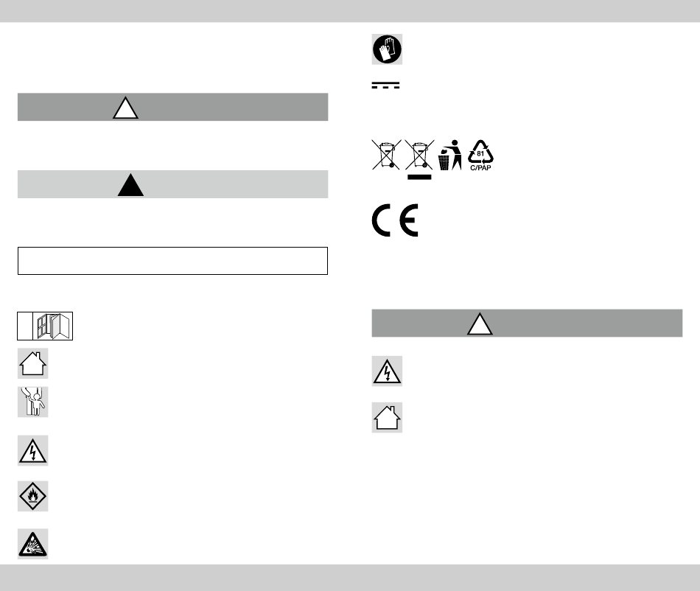The width and height of the screenshot is (700, 591).
Task: Click the small empty square beside booklet icon
Action: tap(25, 326)
